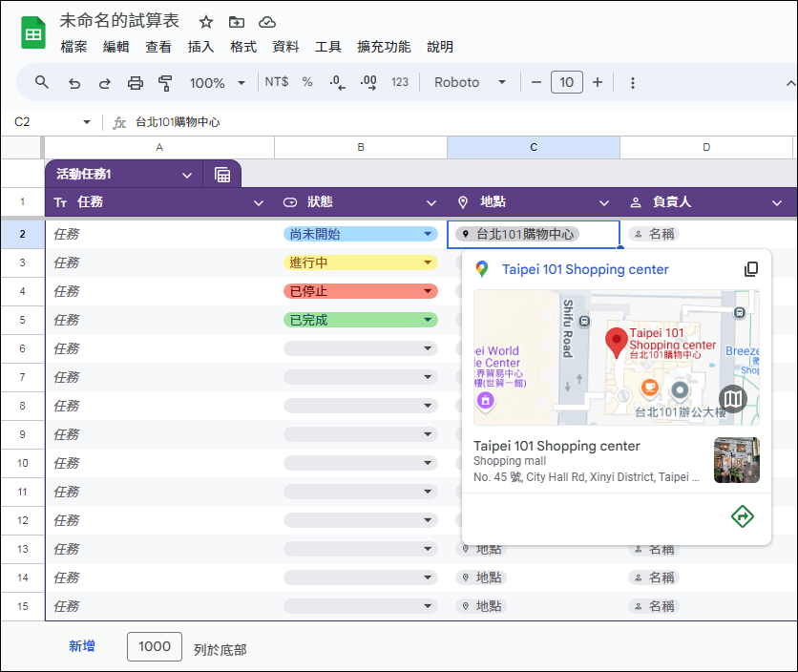The height and width of the screenshot is (672, 798).
Task: Open the 尚未開始 status dropdown
Action: point(428,234)
